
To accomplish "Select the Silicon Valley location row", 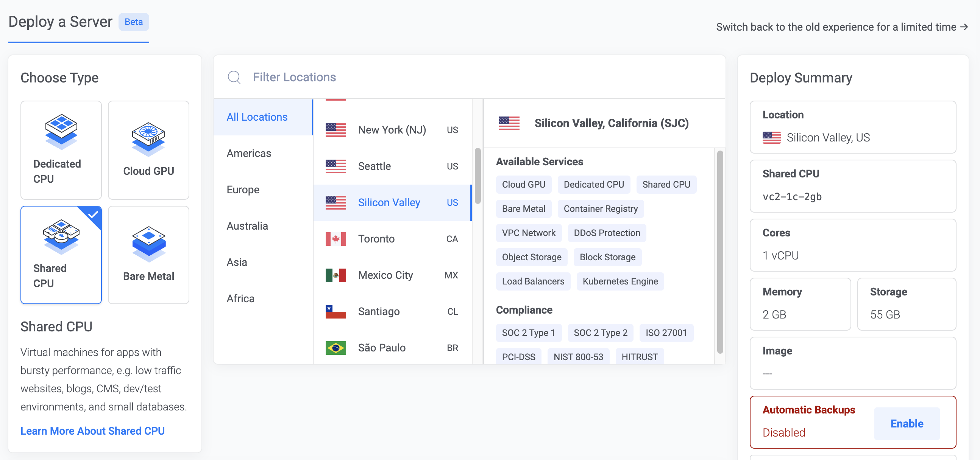I will click(x=392, y=203).
